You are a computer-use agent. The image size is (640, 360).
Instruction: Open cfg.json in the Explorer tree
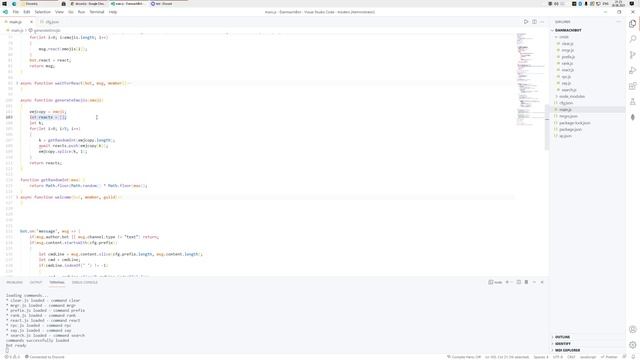click(566, 103)
